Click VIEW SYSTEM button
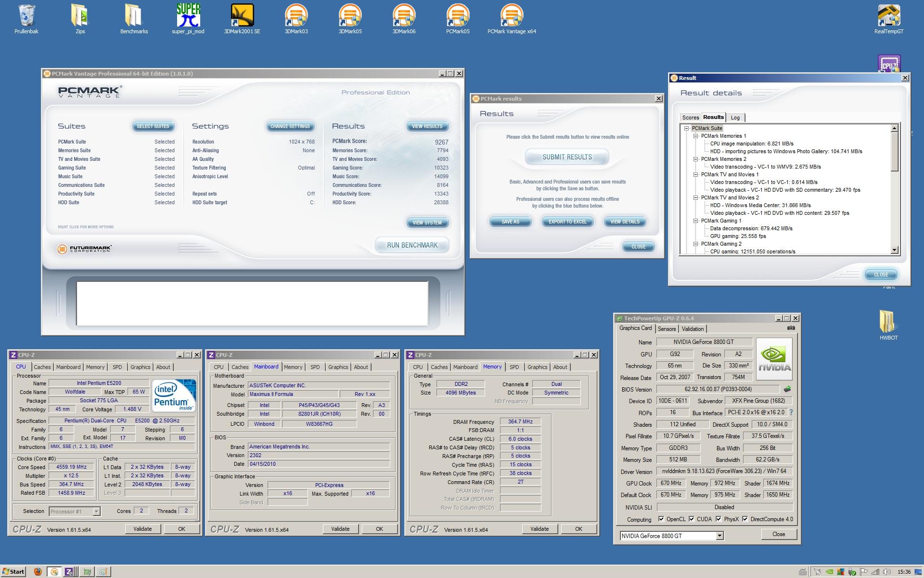Image resolution: width=924 pixels, height=578 pixels. [x=427, y=223]
